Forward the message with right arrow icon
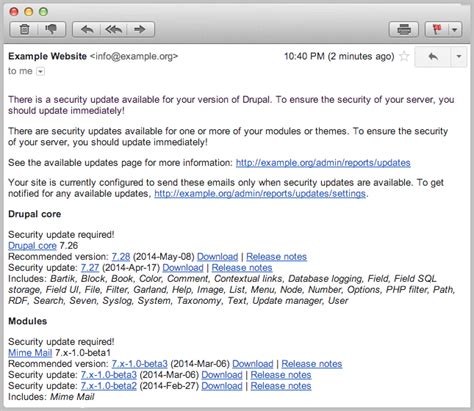Viewport: 474px width, 411px height. (140, 30)
